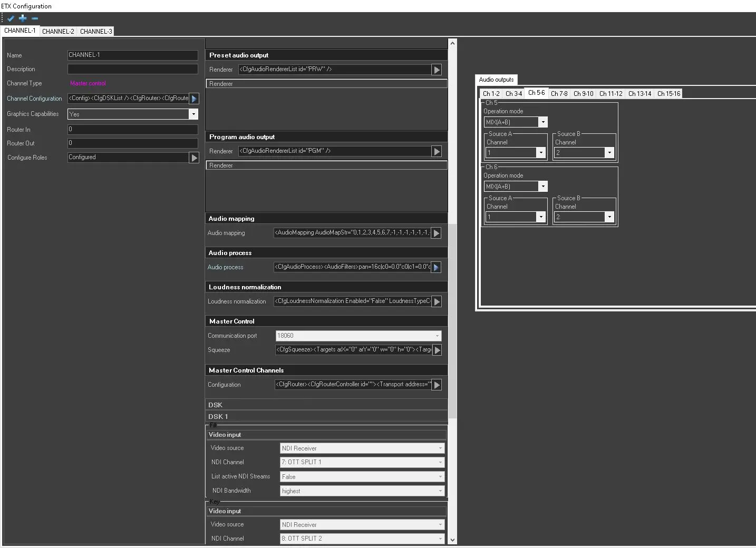Expand Ch 5 Operation mode dropdown
756x548 pixels.
(542, 122)
